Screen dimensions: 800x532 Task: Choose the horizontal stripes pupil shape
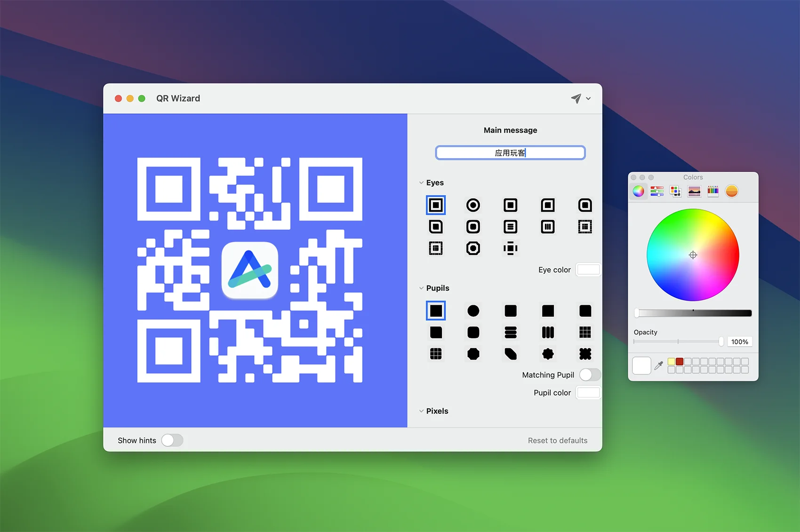point(511,333)
